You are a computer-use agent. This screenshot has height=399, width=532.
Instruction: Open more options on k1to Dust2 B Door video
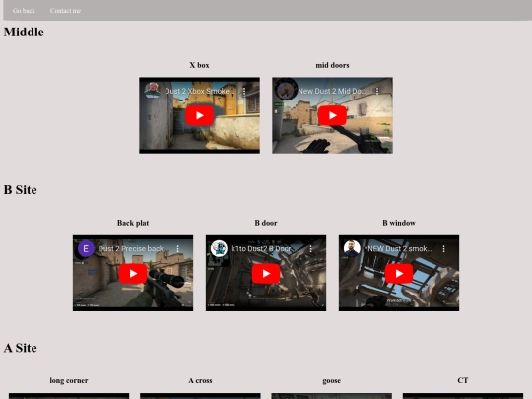pos(310,248)
